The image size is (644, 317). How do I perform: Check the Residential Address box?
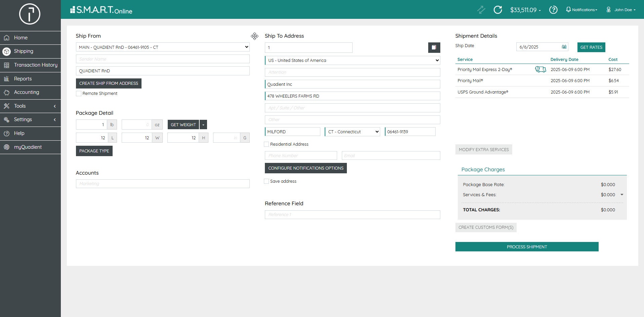pos(267,144)
